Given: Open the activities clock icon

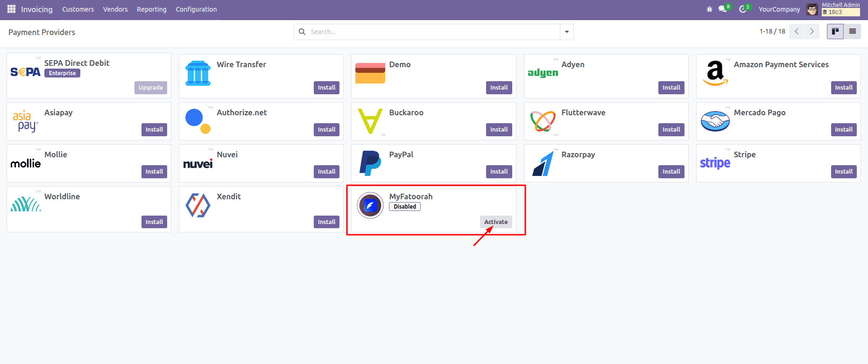Looking at the screenshot, I should tap(743, 9).
